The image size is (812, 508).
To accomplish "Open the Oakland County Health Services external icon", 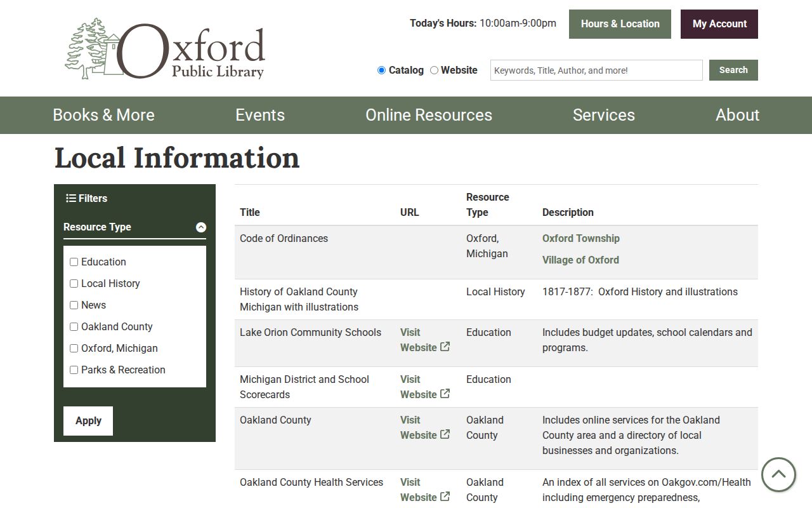I will coord(445,497).
